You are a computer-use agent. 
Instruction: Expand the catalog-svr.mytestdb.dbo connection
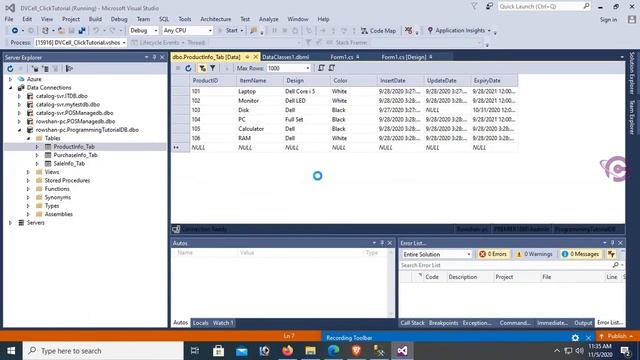pyautogui.click(x=19, y=104)
